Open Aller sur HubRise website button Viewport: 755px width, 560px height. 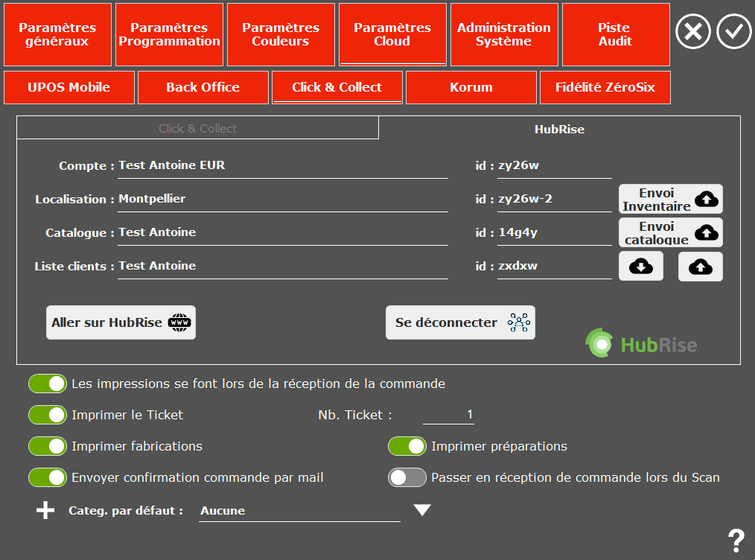click(x=121, y=322)
